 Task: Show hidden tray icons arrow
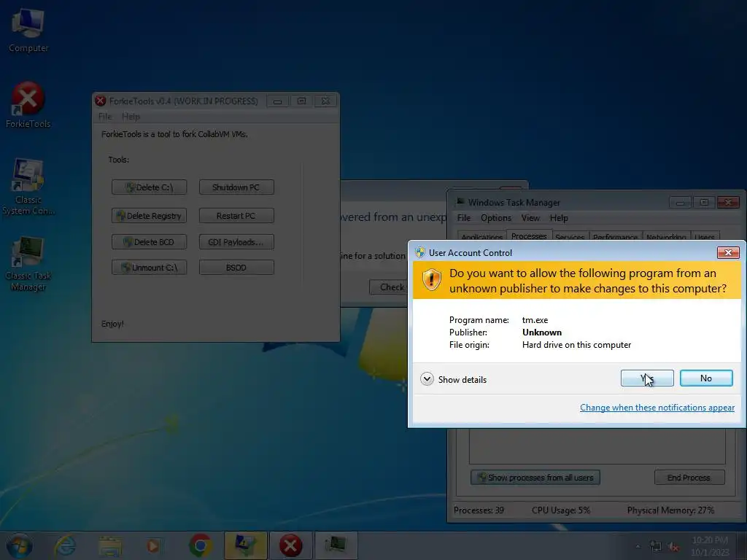click(x=638, y=546)
